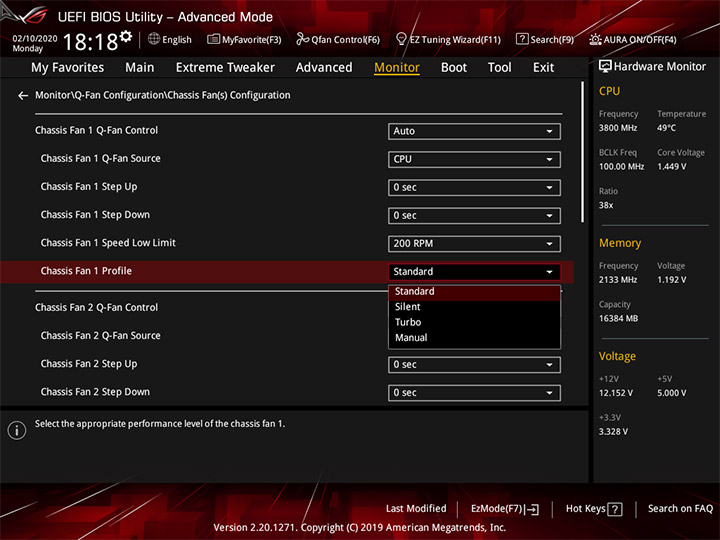Open Qfan Control(F6)
Viewport: 720px width, 540px height.
pos(338,39)
